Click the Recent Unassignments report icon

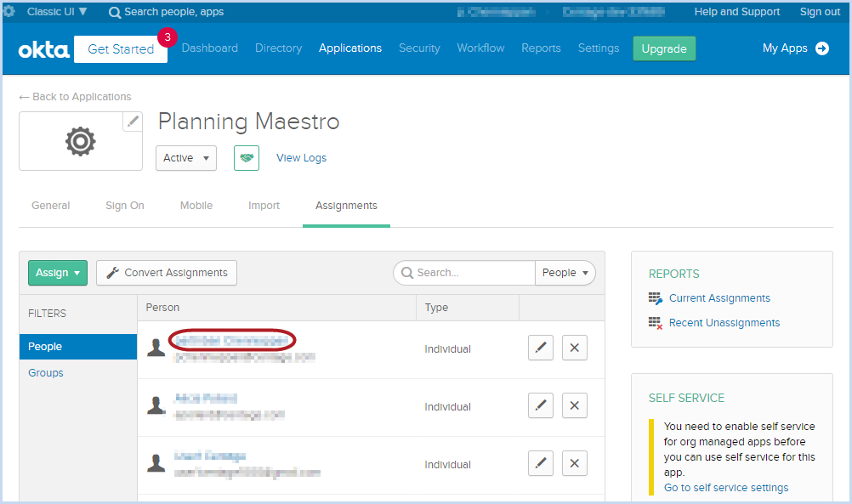pos(656,323)
